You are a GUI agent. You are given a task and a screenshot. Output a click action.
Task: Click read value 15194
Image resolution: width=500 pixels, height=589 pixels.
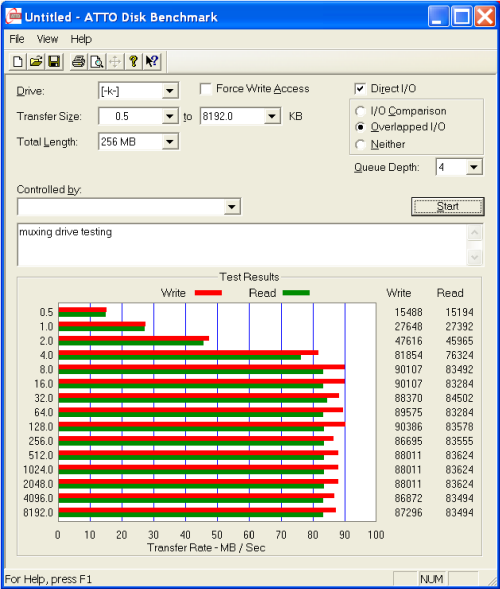(x=459, y=312)
